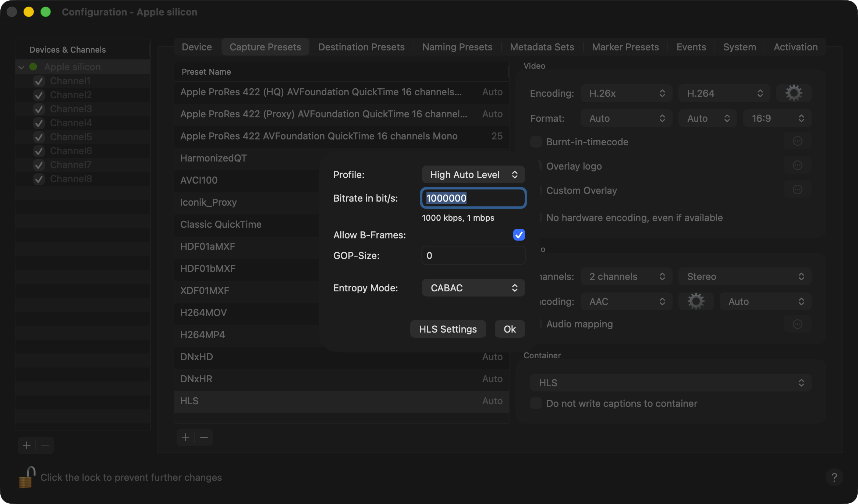The image size is (858, 504).
Task: Open codec dropdown showing H.264
Action: click(724, 93)
